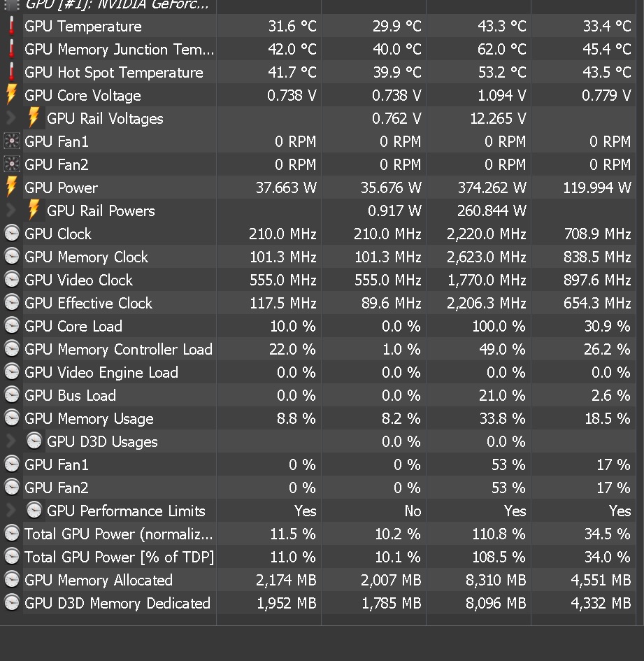The image size is (644, 661).
Task: Click the GPU Core Voltage lightning icon
Action: [11, 96]
